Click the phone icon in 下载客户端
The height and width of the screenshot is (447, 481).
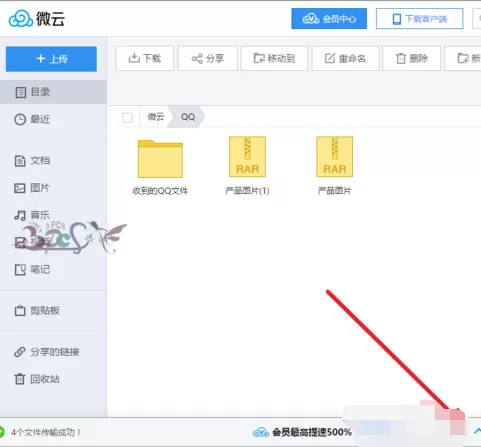(397, 19)
